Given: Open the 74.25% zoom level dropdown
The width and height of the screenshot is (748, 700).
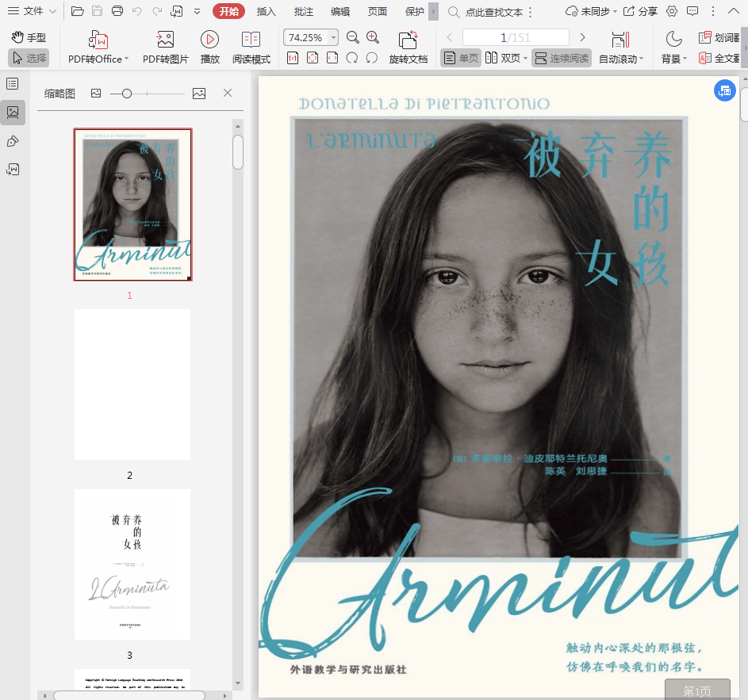Looking at the screenshot, I should (x=333, y=38).
